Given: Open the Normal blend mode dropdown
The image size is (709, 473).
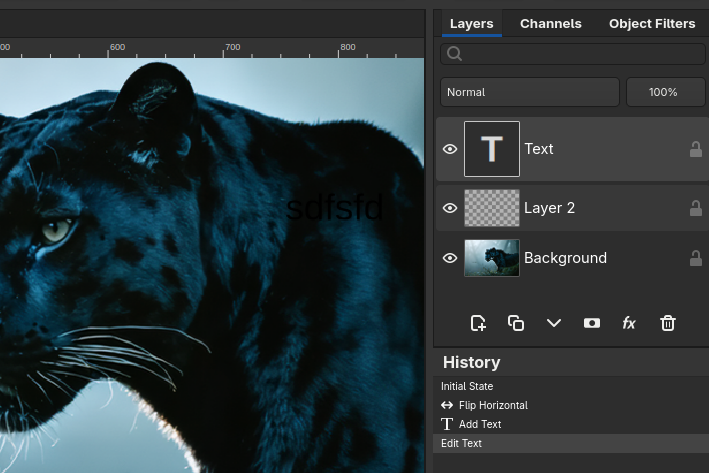Looking at the screenshot, I should point(529,92).
